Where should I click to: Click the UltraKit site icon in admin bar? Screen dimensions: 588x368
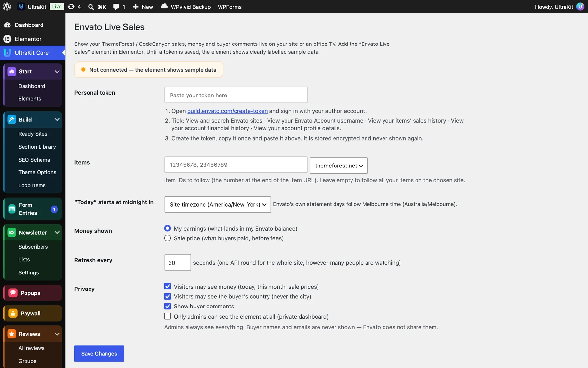click(21, 7)
